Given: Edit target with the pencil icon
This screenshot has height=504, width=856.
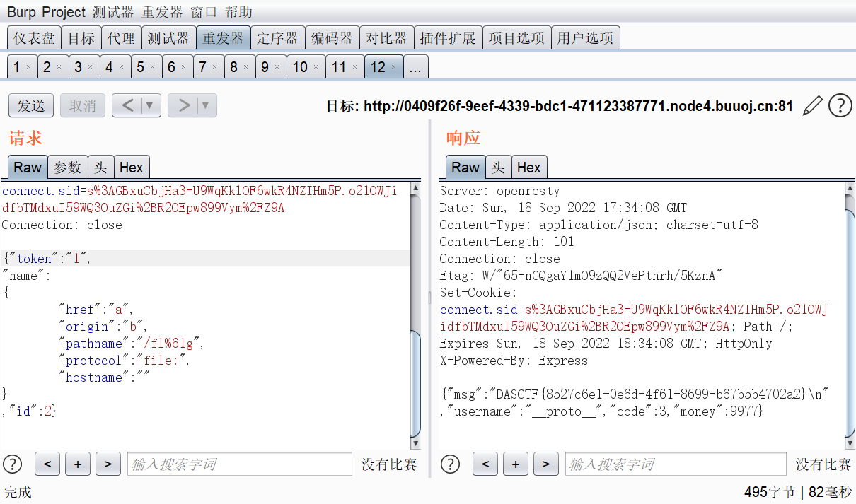Looking at the screenshot, I should click(813, 106).
